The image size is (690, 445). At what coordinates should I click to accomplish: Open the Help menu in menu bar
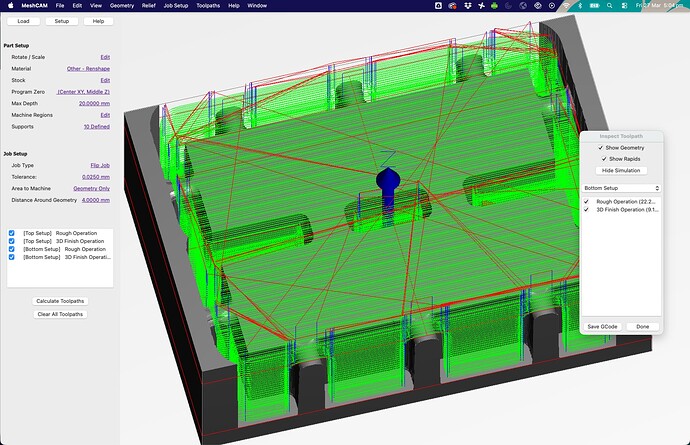pos(234,6)
